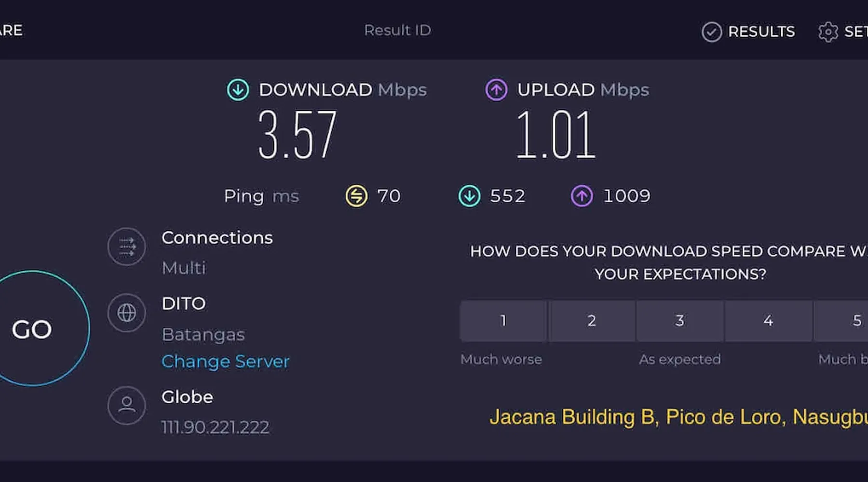The width and height of the screenshot is (868, 482).
Task: Click the Change Server link
Action: click(225, 361)
